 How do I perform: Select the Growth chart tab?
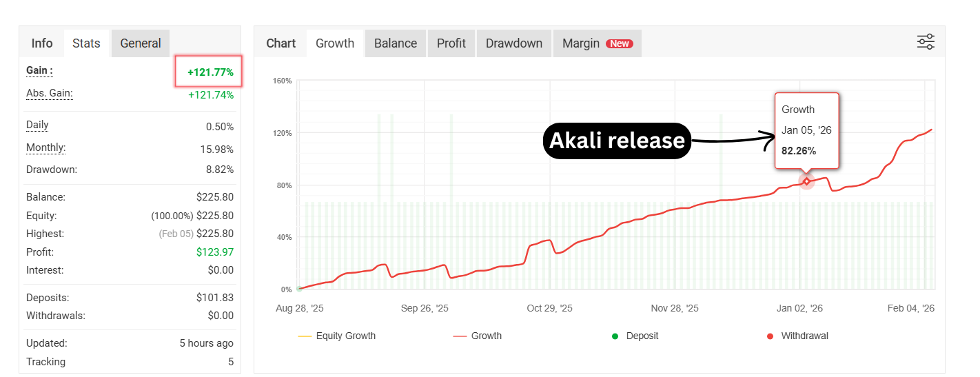pos(335,43)
